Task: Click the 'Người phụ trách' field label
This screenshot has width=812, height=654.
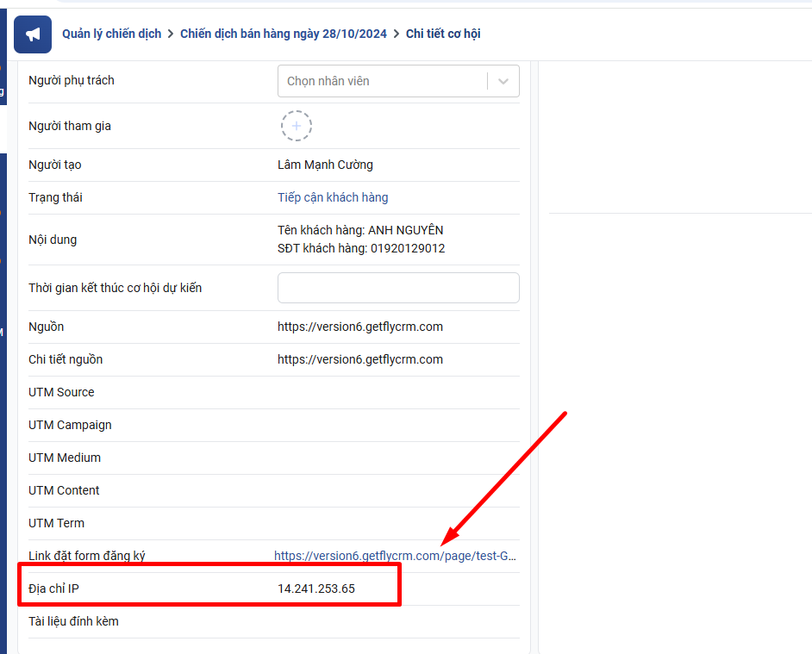Action: 72,80
